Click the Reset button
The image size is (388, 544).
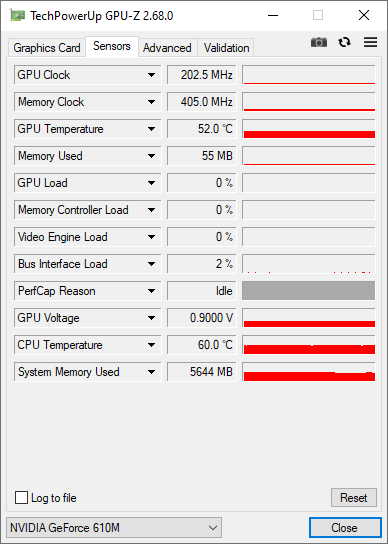[354, 498]
